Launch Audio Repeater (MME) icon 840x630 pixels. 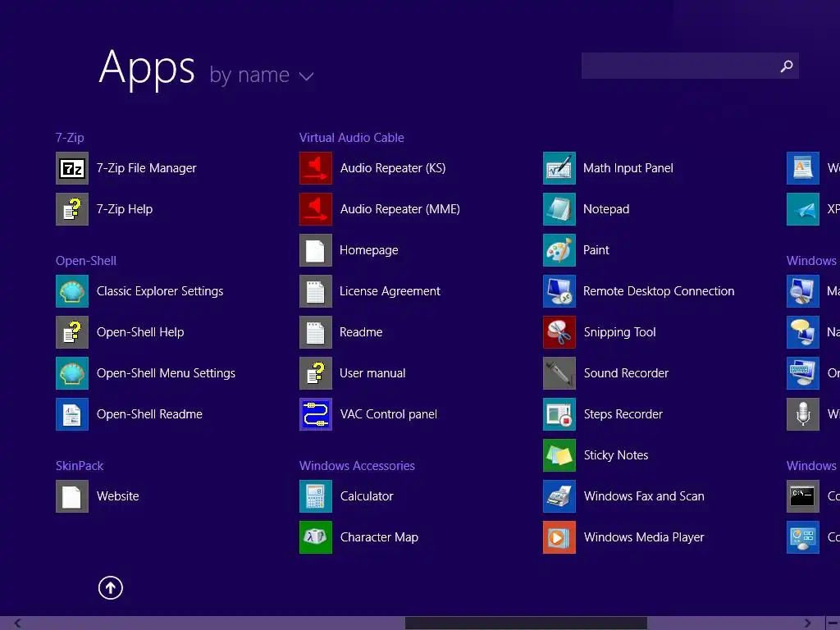click(316, 209)
